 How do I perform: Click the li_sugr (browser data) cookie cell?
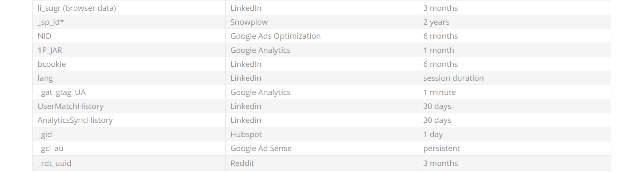pos(77,8)
